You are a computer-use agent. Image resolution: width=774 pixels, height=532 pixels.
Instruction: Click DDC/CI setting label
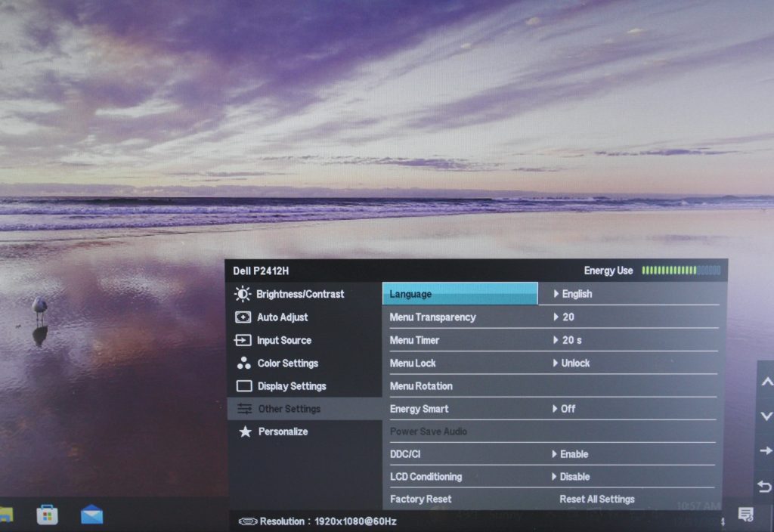point(405,454)
